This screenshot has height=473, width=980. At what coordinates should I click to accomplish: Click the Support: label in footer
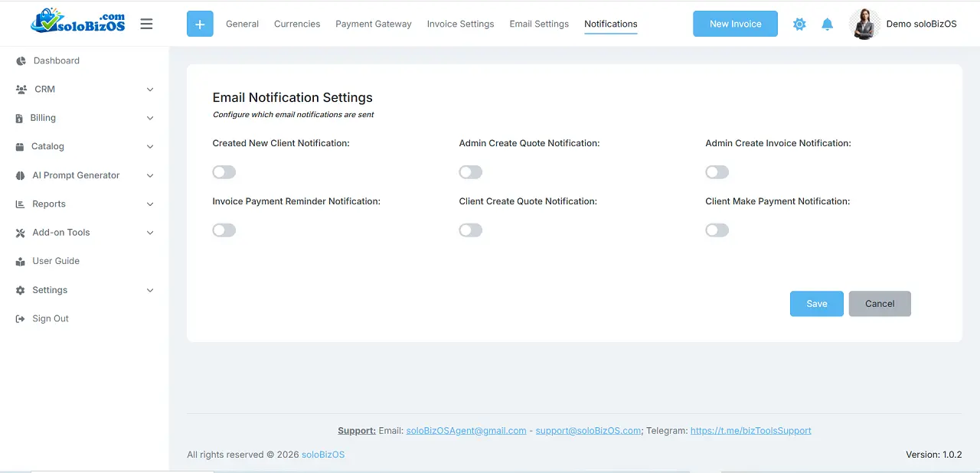pos(357,431)
